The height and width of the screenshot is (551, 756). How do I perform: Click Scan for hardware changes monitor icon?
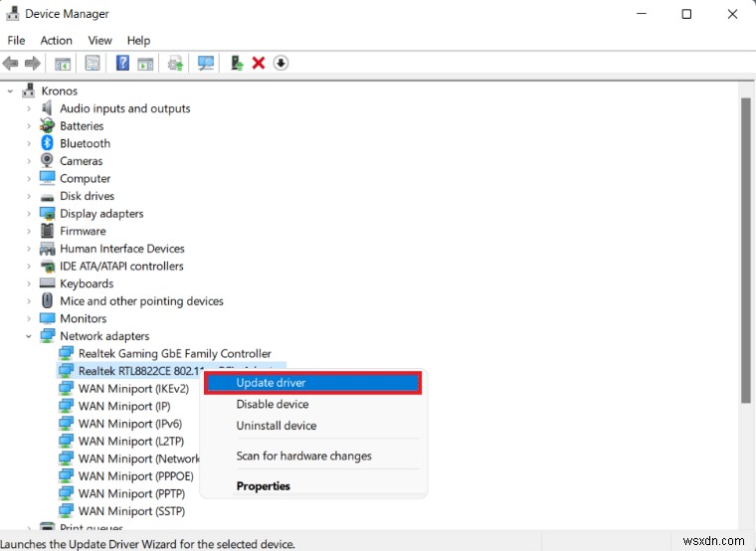[x=206, y=63]
